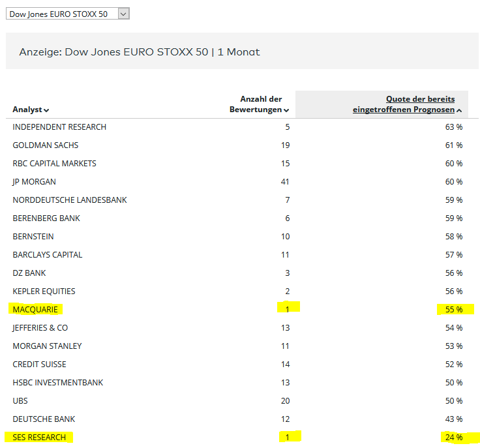The height and width of the screenshot is (448, 480).
Task: Click on JEFFERIES & CO row
Action: (x=40, y=327)
